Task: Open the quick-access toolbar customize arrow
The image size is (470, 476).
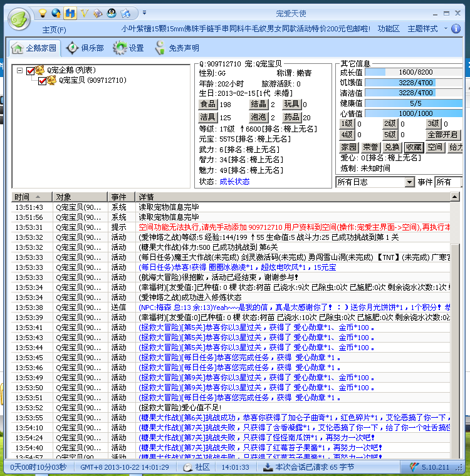Action: pyautogui.click(x=144, y=13)
